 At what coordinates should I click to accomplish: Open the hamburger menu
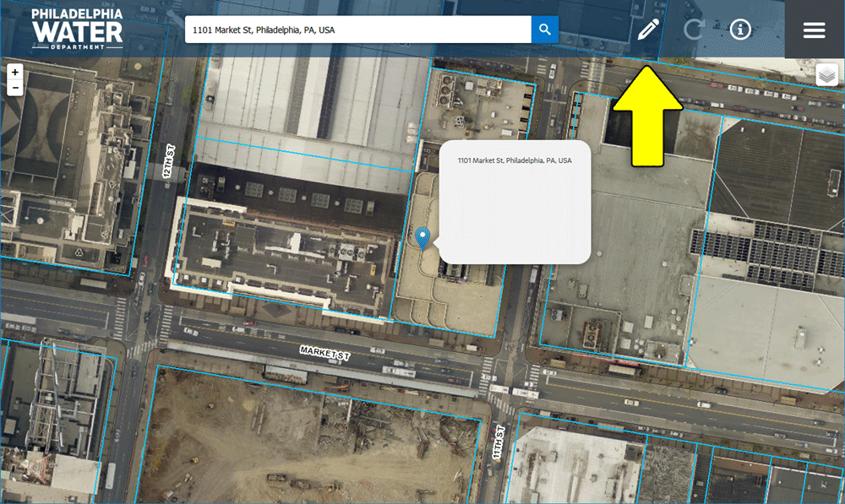coord(814,30)
